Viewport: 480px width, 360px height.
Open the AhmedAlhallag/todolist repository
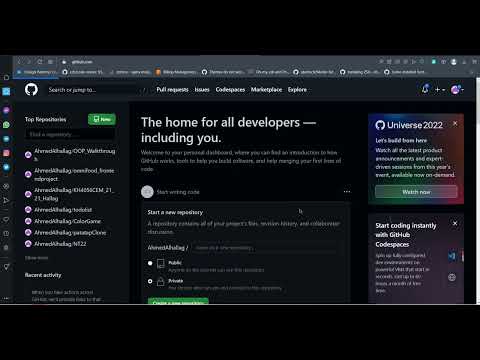coord(63,210)
